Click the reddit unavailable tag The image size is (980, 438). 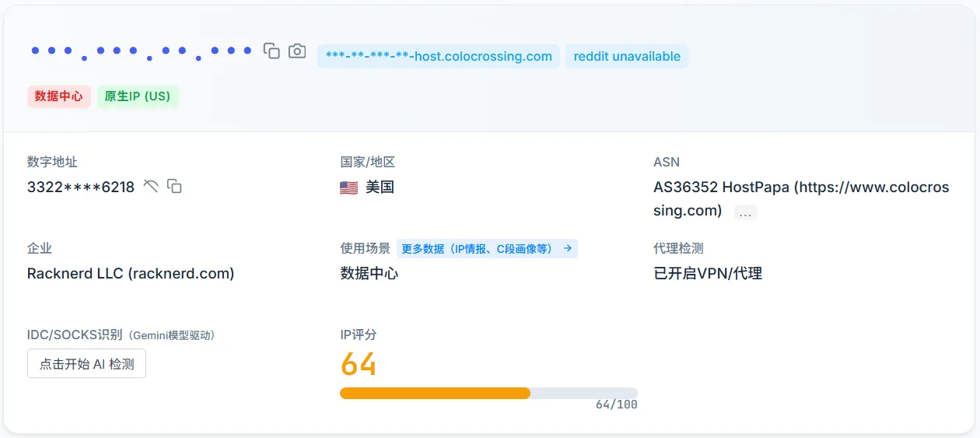(x=627, y=56)
